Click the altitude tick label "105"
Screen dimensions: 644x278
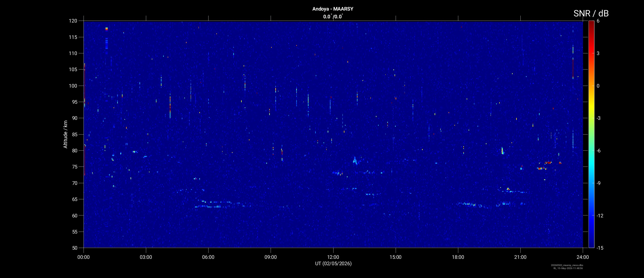[x=73, y=69]
